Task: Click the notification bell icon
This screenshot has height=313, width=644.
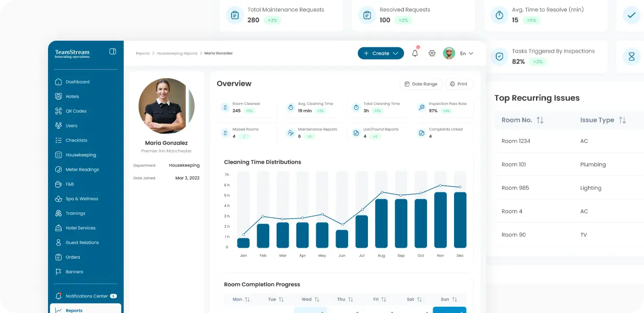Action: coord(415,53)
